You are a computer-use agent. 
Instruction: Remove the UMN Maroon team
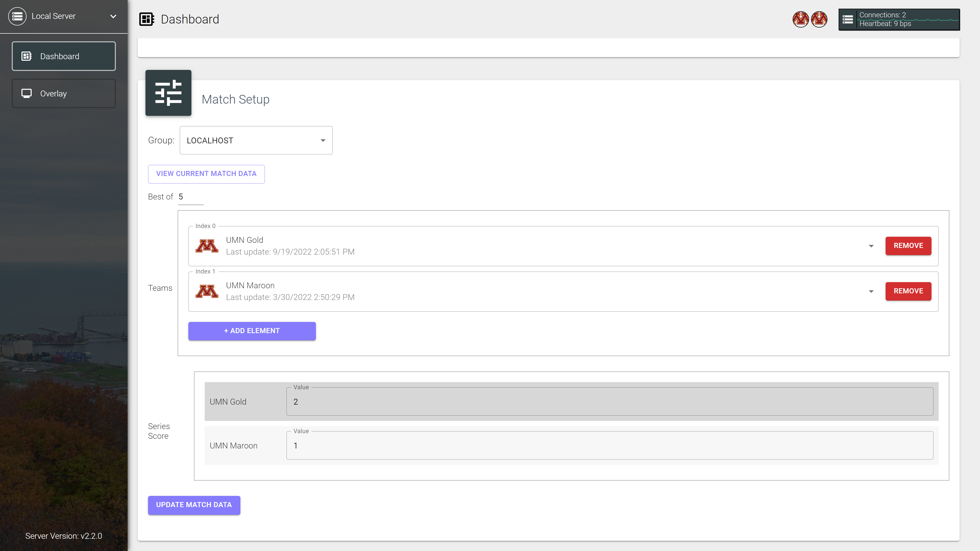[x=908, y=291]
